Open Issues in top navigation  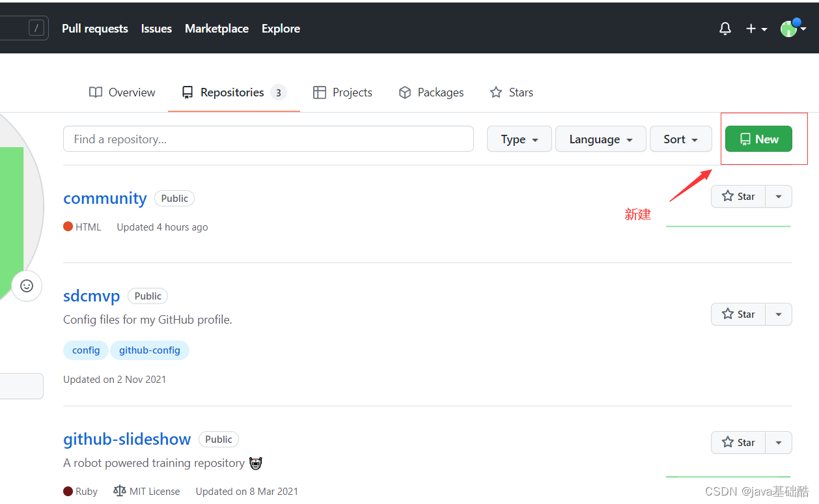156,29
